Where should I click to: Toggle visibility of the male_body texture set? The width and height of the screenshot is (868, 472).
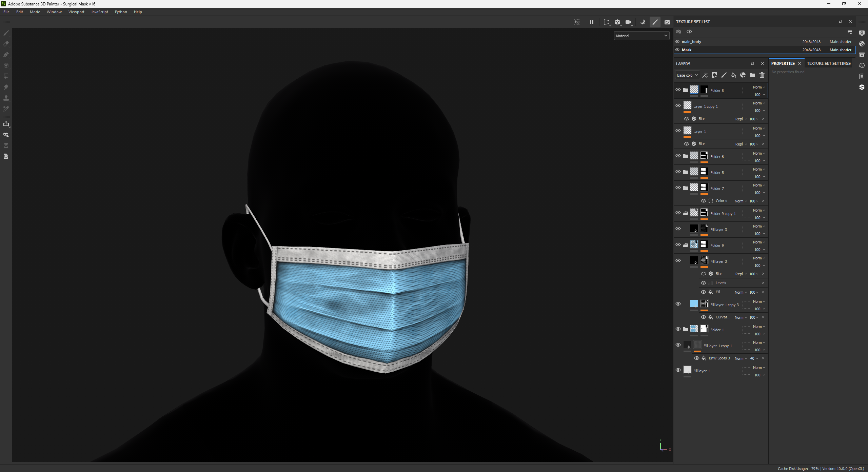point(677,42)
